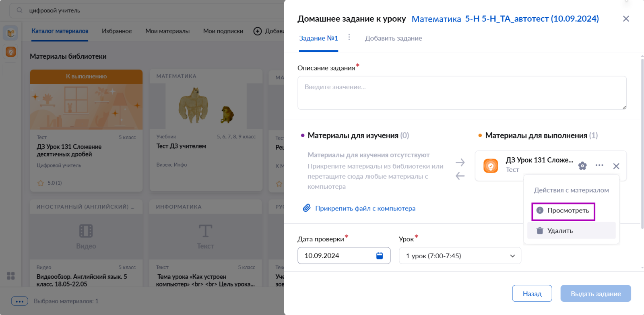Screen dimensions: 644x315
Task: Switch to Избранное tab
Action: (x=117, y=31)
